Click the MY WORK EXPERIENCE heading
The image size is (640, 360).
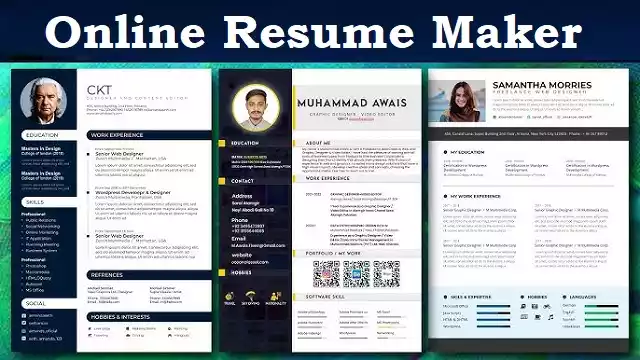[x=476, y=196]
